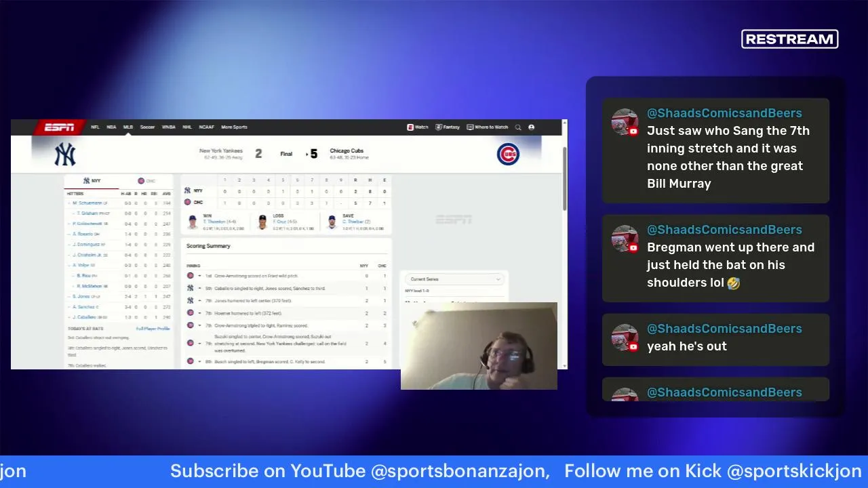Open the Current Series dropdown
Image resolution: width=868 pixels, height=488 pixels.
pos(455,279)
